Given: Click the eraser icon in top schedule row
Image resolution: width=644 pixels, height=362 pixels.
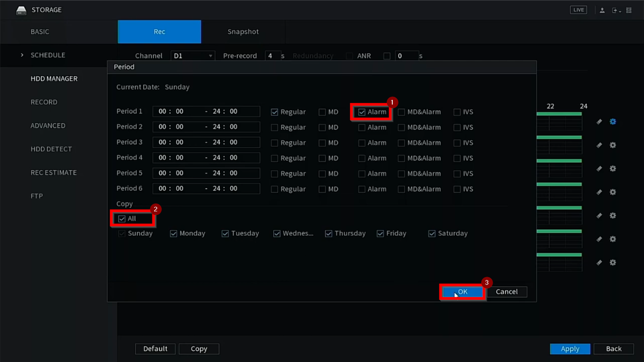Looking at the screenshot, I should tap(599, 122).
